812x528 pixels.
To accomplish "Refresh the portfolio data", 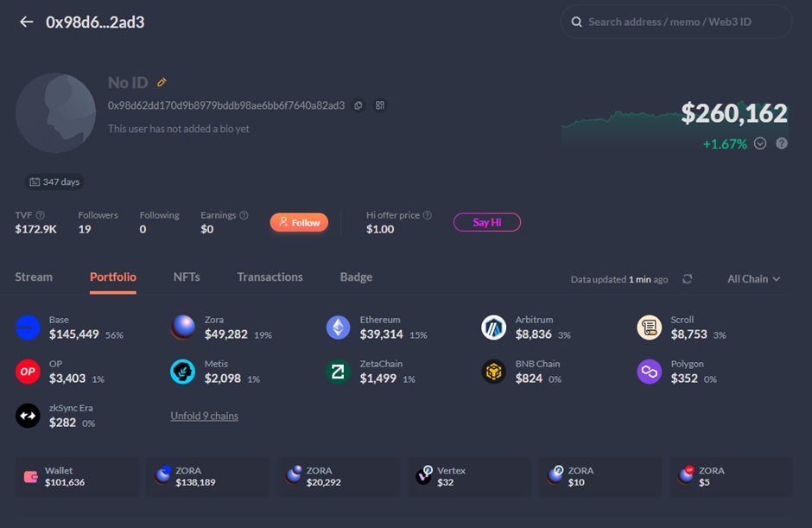I will [688, 279].
